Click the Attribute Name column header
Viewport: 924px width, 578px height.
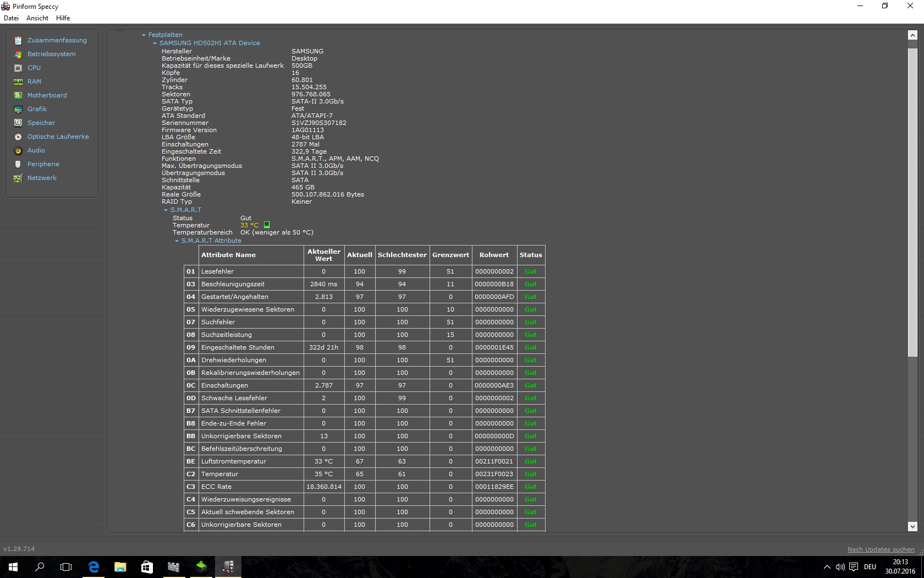(251, 255)
